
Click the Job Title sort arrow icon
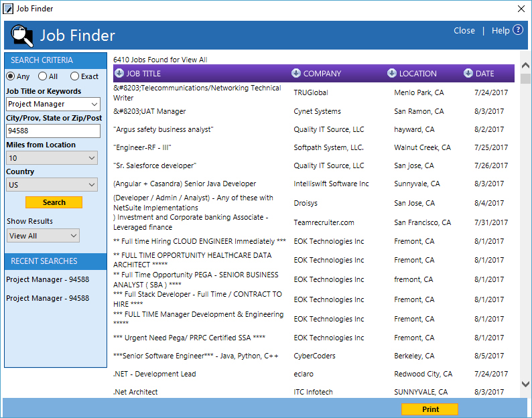tap(119, 73)
